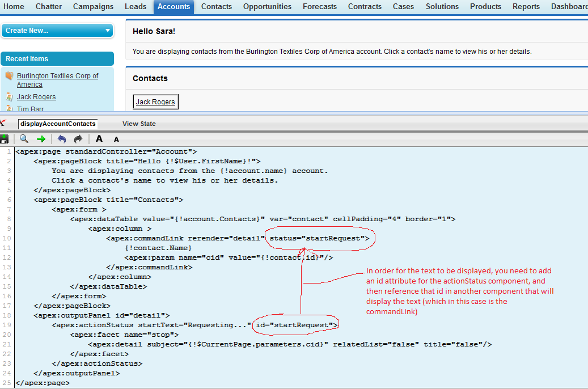Click the green go-to-line arrow icon

[x=41, y=139]
